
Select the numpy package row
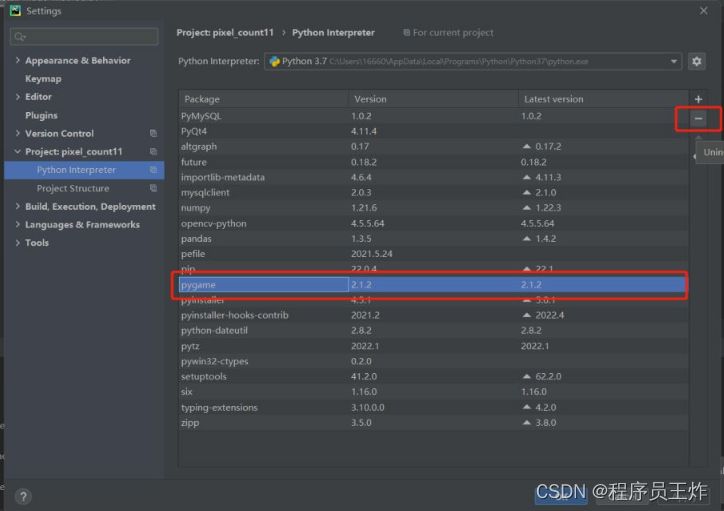pos(433,208)
